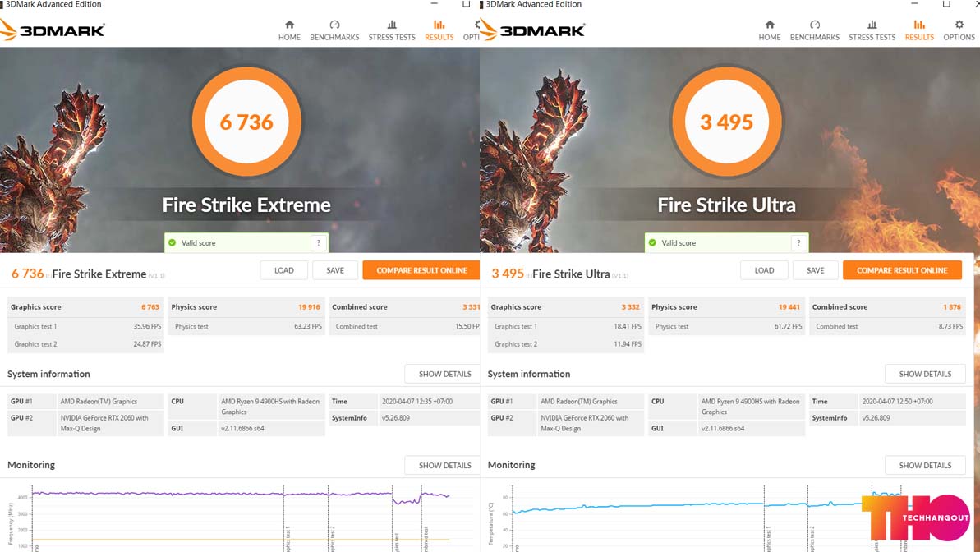Go to Home tab in Fire Strike Ultra window
Image resolution: width=980 pixels, height=552 pixels.
(x=770, y=30)
